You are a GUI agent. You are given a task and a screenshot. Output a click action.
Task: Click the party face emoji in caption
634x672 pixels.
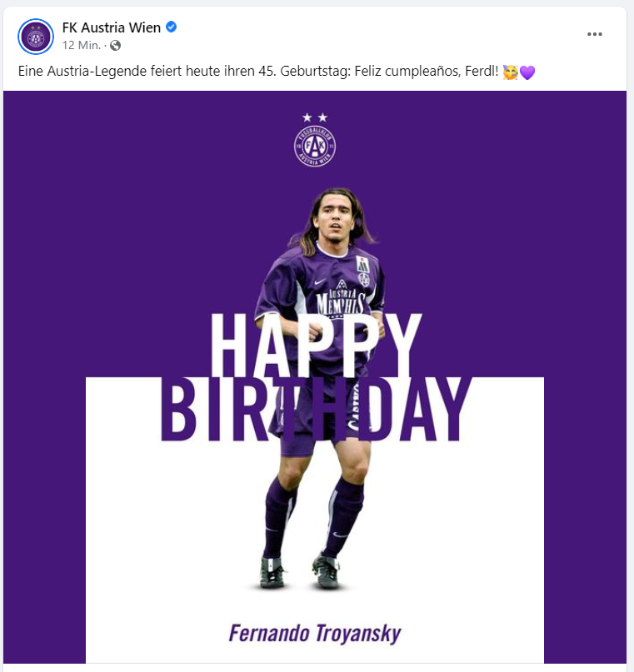[510, 72]
